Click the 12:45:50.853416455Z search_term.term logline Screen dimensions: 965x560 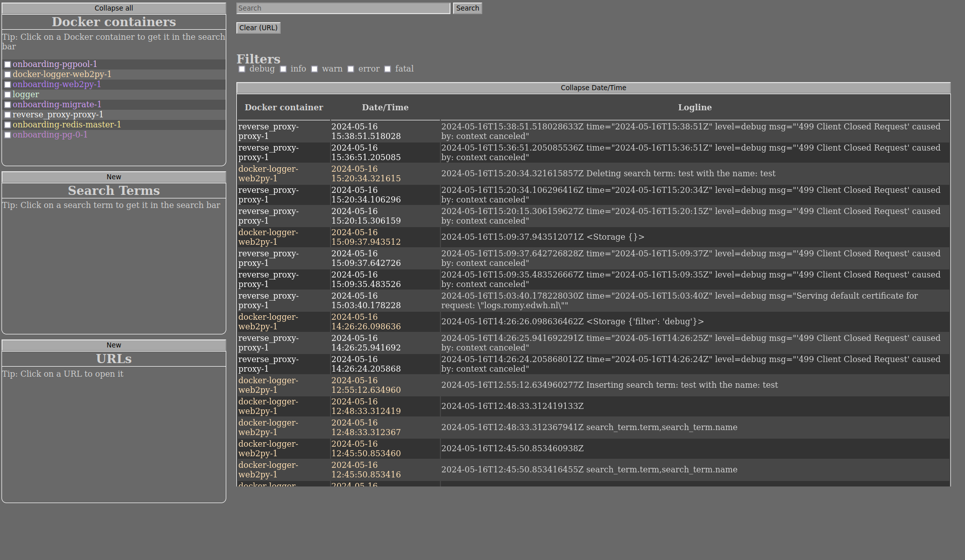click(x=695, y=470)
